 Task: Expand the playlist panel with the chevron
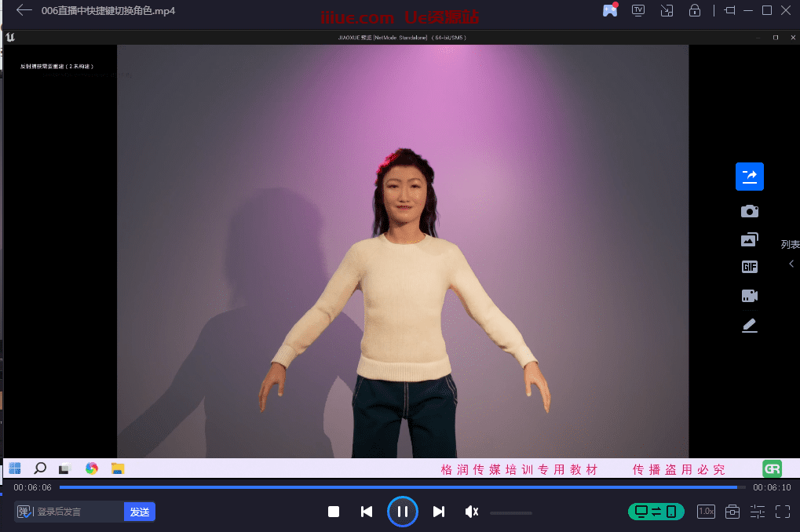click(x=791, y=264)
